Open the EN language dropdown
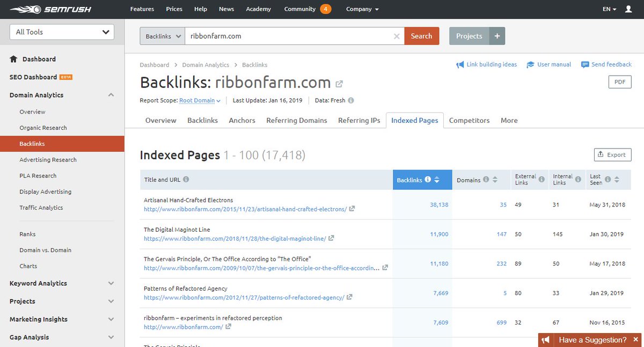This screenshot has width=644, height=347. pos(609,9)
